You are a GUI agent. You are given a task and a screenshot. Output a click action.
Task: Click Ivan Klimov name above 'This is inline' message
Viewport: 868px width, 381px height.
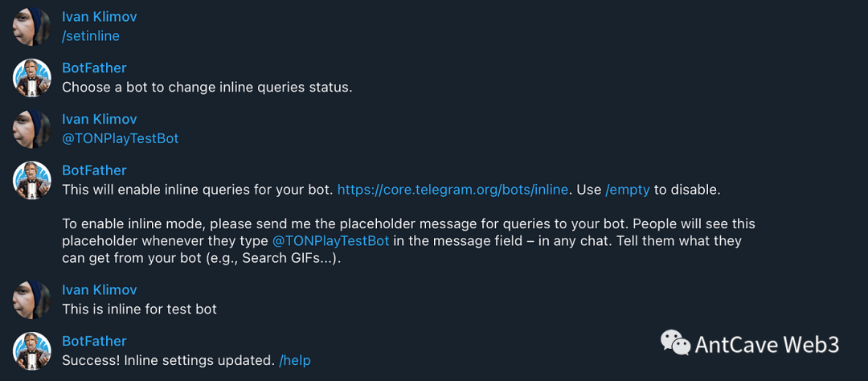click(100, 289)
